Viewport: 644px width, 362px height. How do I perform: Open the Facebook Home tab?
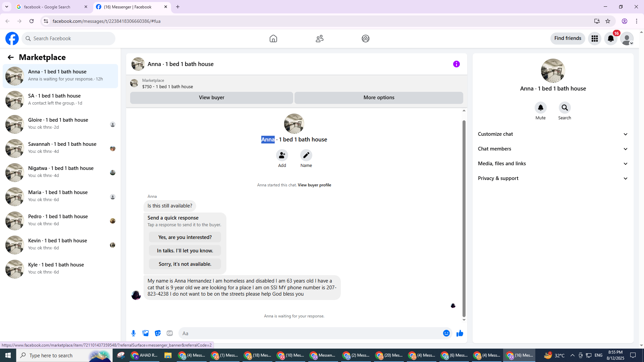273,39
